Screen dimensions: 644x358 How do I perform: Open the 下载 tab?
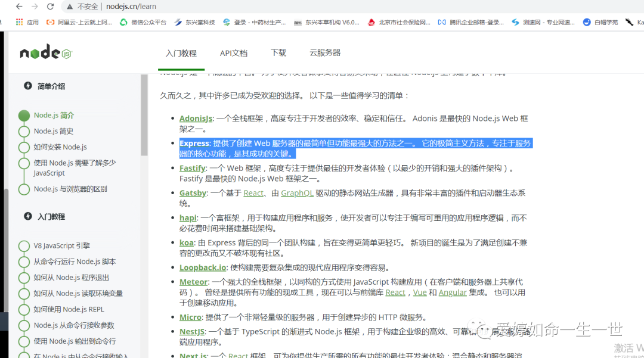[x=278, y=52]
